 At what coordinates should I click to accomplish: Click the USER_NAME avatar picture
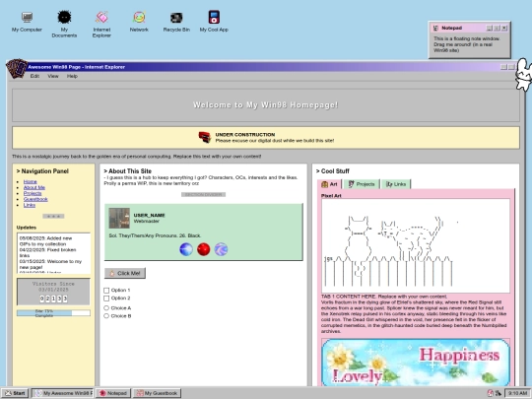point(119,218)
